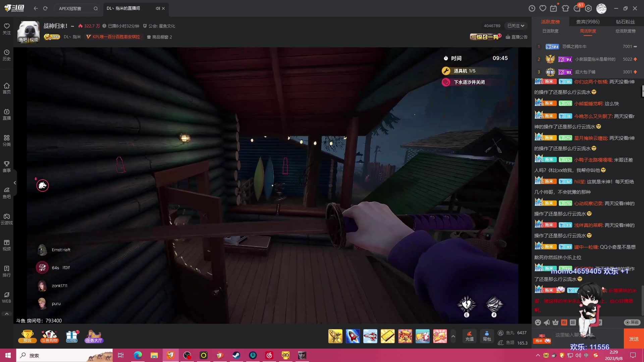This screenshot has height=362, width=644.
Task: Open the 任务大厅 task hall icon
Action: 94,336
